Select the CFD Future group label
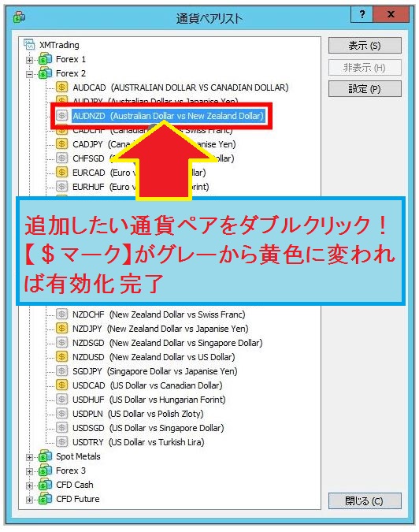The image size is (419, 532). (78, 499)
